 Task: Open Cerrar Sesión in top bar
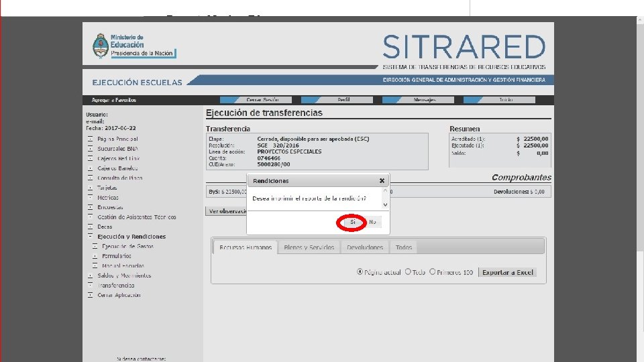click(256, 100)
